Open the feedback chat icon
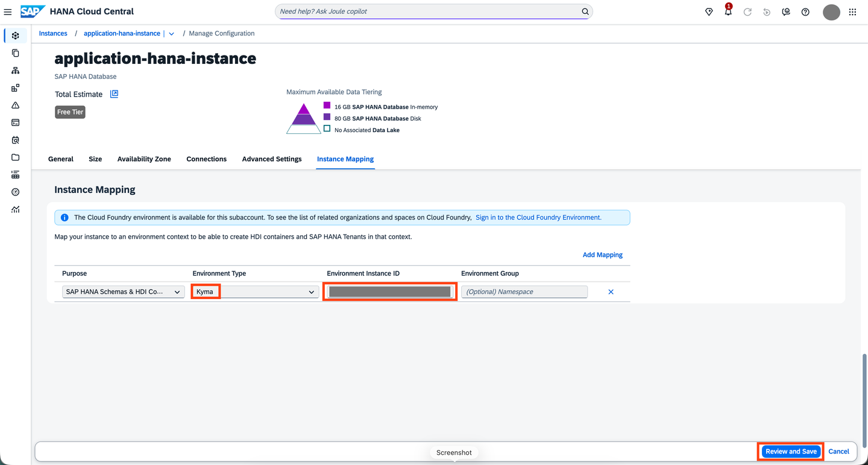The image size is (868, 465). [786, 12]
